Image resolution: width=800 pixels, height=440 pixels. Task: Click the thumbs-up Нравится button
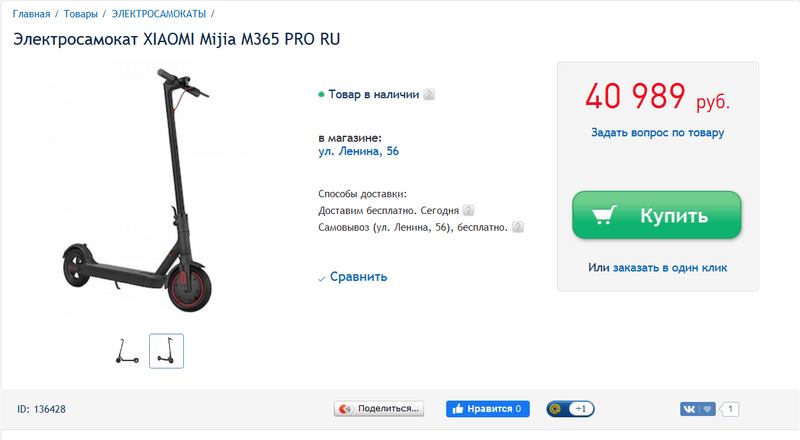pyautogui.click(x=488, y=409)
